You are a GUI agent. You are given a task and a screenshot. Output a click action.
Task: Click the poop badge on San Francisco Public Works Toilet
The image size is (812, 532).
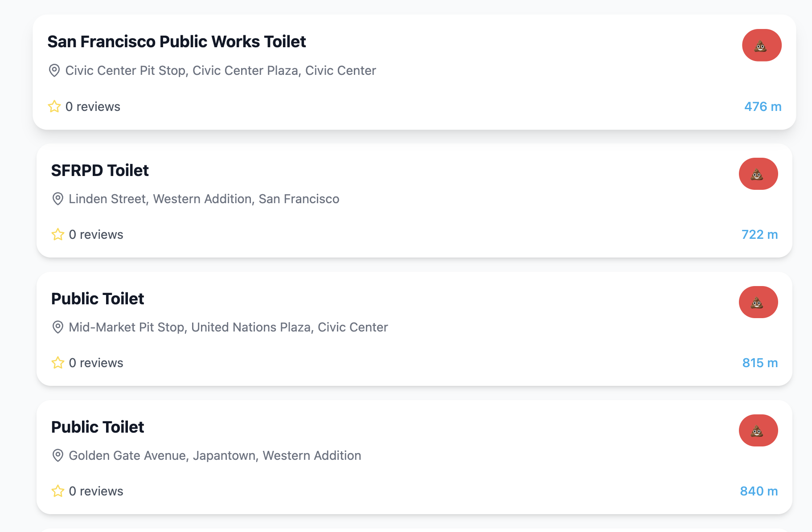point(762,45)
